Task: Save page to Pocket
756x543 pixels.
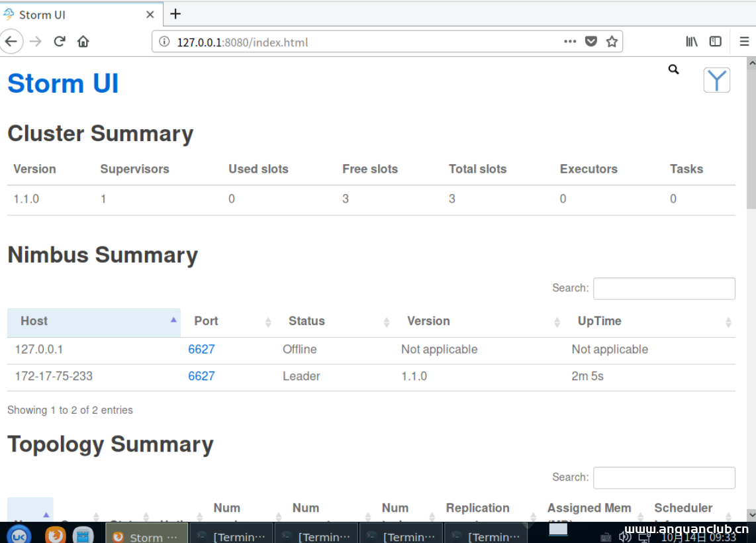Action: tap(591, 42)
